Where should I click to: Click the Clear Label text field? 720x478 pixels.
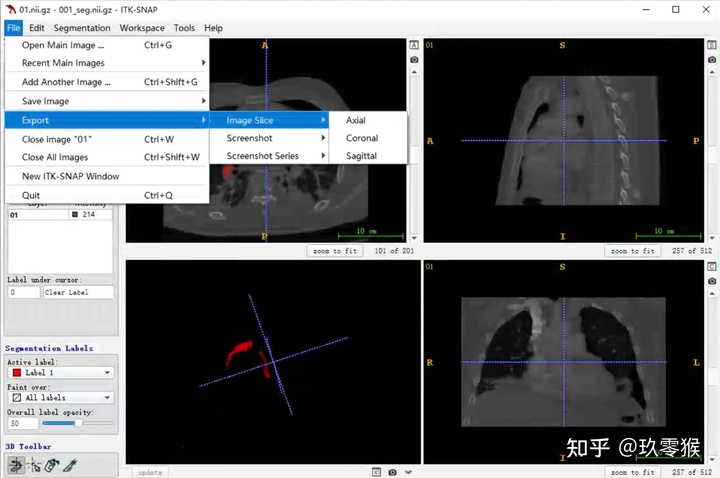tap(78, 292)
